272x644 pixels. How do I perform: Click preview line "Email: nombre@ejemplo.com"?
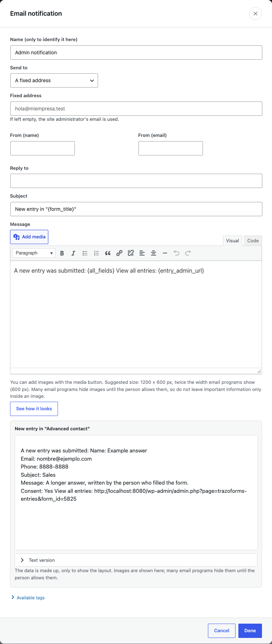coord(56,459)
